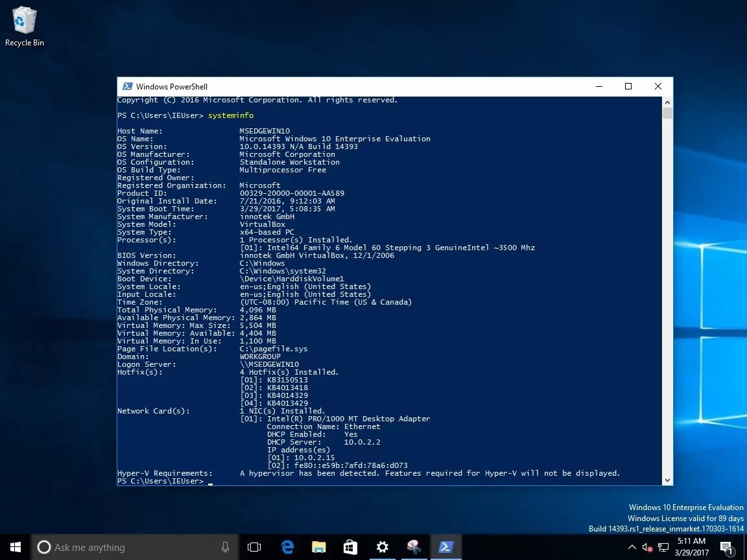Click Product ID 00329-20000-00001-AA589

[x=292, y=193]
